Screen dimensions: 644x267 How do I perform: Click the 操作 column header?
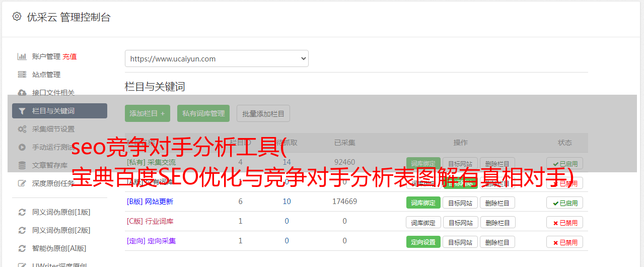(460, 143)
